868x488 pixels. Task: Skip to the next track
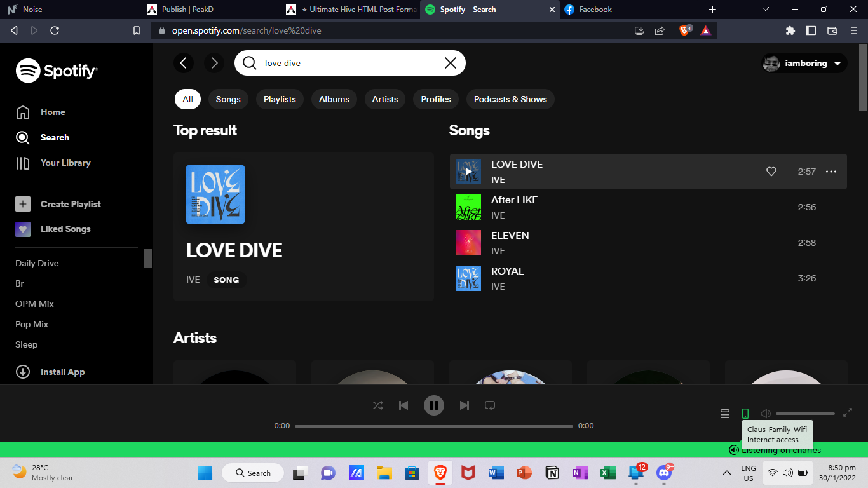pos(465,405)
